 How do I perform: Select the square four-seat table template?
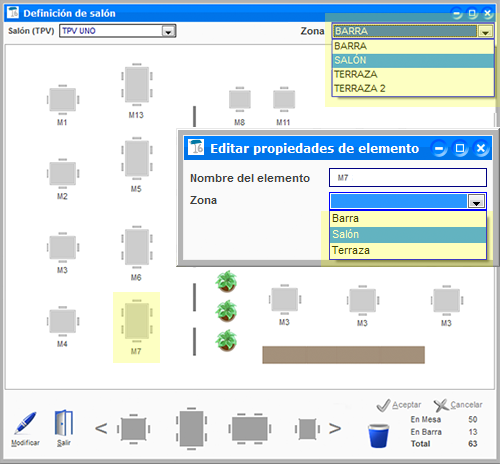[x=133, y=429]
